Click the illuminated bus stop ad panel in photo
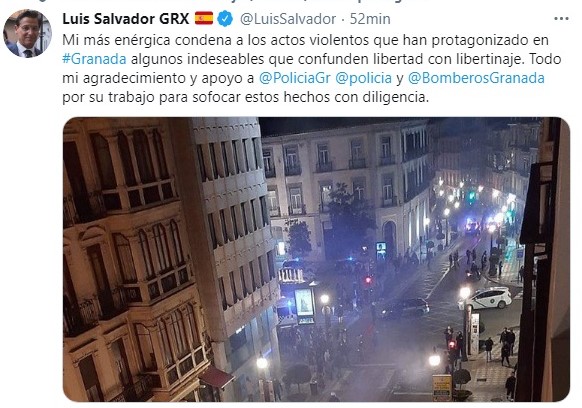This screenshot has height=408, width=582. coord(304,302)
